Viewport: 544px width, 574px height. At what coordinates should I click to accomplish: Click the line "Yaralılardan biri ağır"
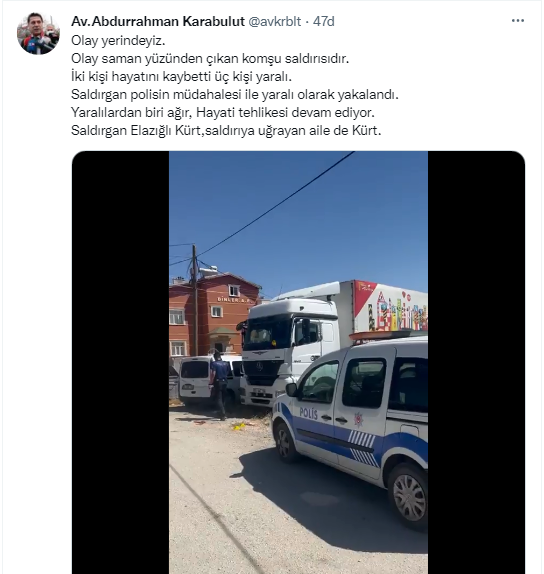pos(223,112)
